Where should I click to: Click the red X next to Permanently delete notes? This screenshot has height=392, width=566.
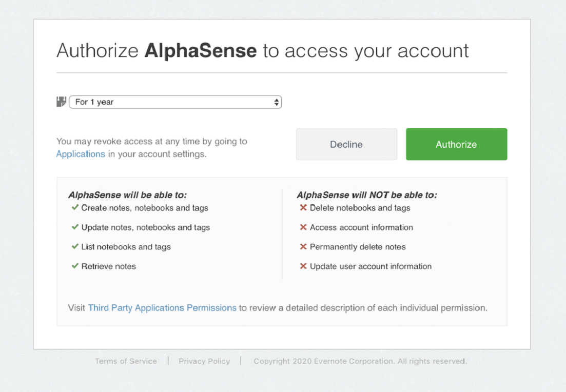tap(303, 246)
